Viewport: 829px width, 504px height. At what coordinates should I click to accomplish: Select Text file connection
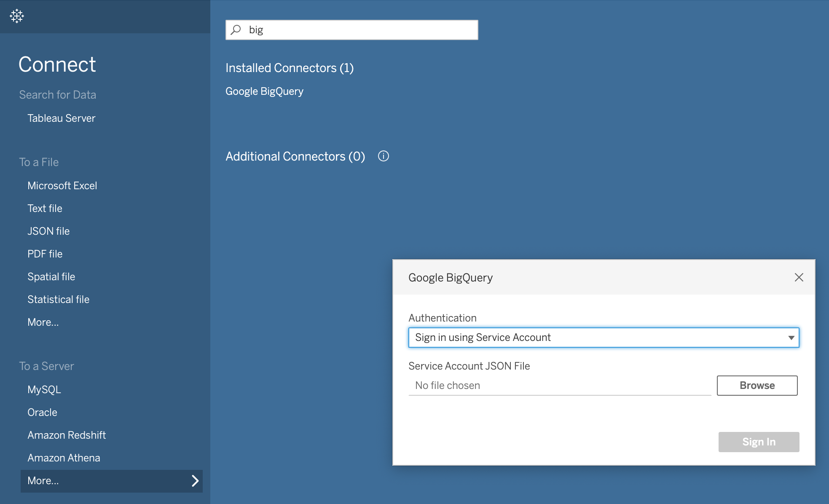[45, 208]
